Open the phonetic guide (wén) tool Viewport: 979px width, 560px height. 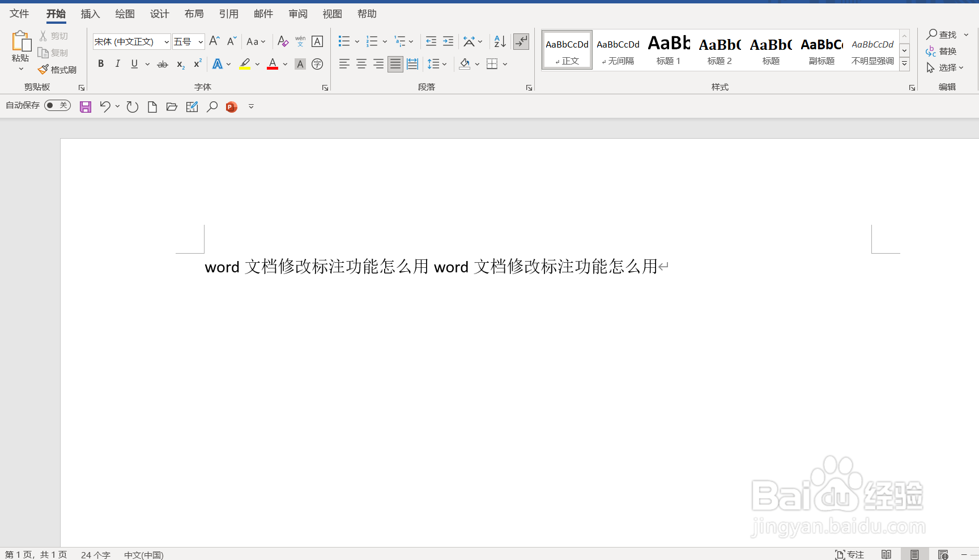[x=300, y=41]
